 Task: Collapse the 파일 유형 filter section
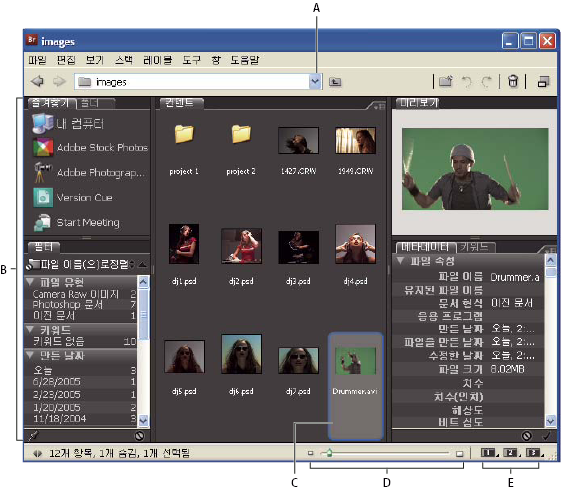[30, 281]
